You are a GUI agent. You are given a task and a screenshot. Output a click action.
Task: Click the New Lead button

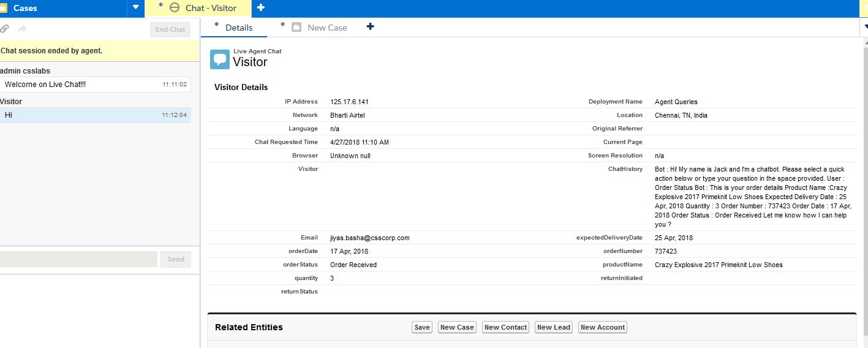pos(553,327)
